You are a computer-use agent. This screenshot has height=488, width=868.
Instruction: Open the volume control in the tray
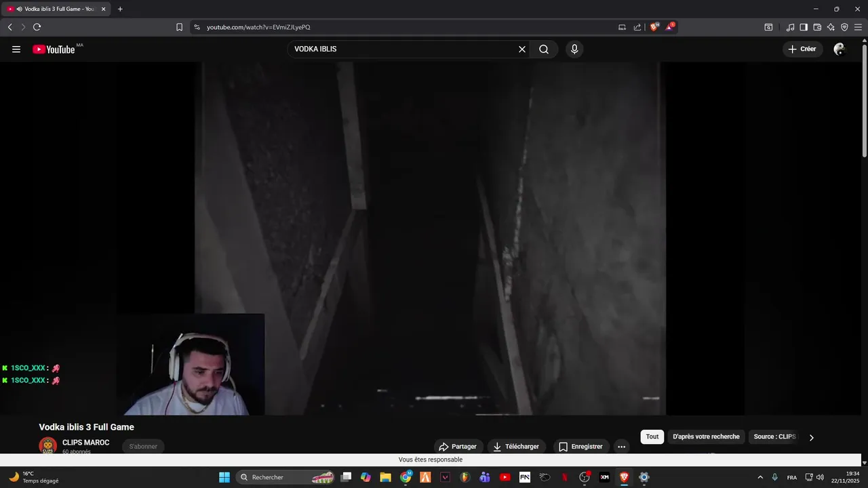(820, 477)
